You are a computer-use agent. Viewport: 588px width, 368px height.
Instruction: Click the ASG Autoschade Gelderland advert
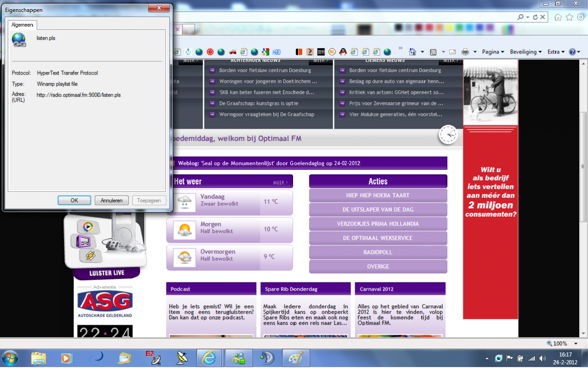105,305
